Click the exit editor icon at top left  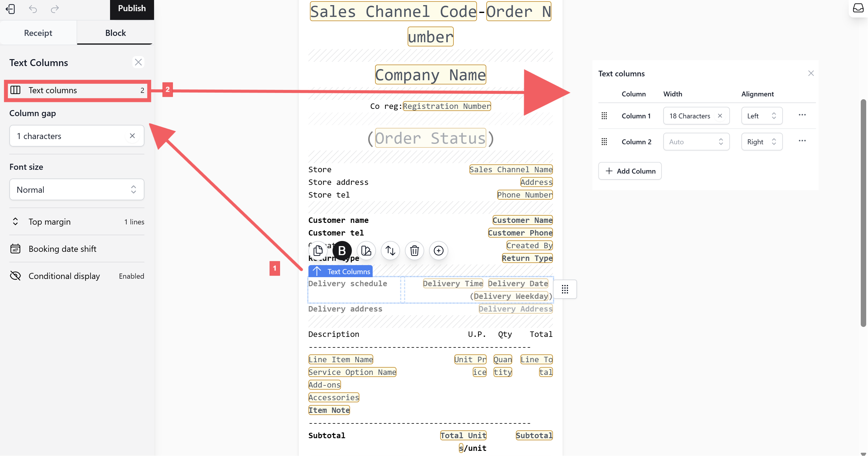coord(11,9)
